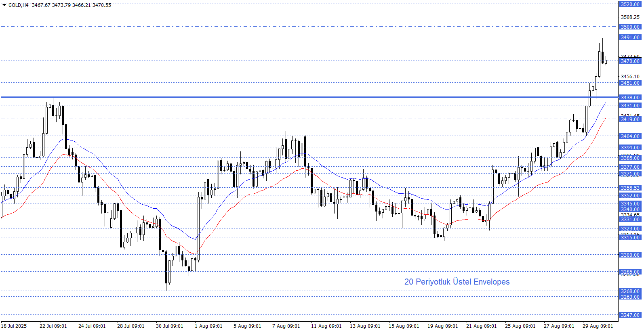This screenshot has height=331, width=644.
Task: Click the 3456.10 price scale value
Action: click(x=630, y=77)
